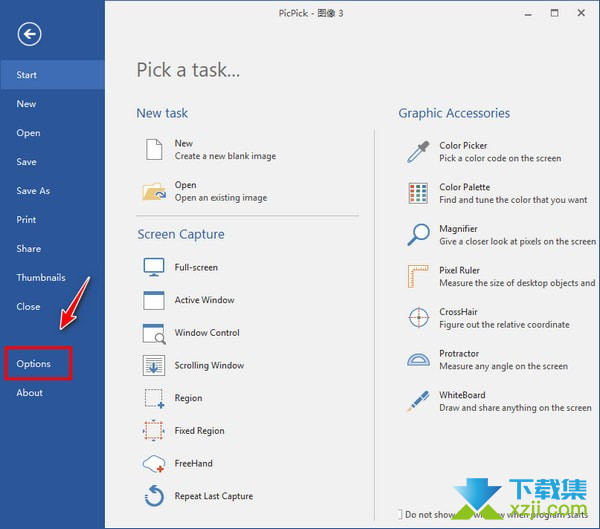Click 'Pick a color code on the screen'
Image resolution: width=600 pixels, height=529 pixels.
(500, 158)
